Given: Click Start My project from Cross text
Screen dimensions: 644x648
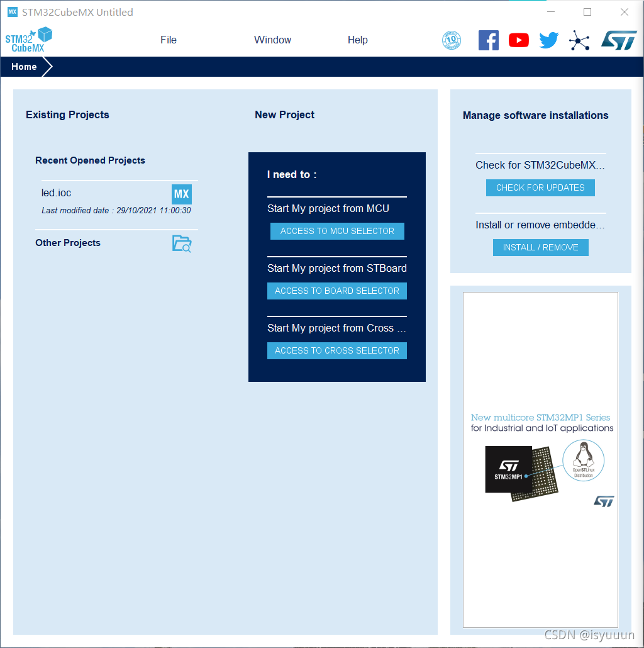Looking at the screenshot, I should coord(336,328).
